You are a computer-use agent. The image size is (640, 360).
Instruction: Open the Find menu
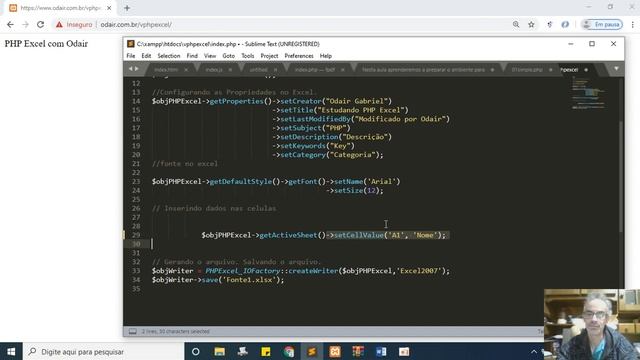tap(192, 56)
